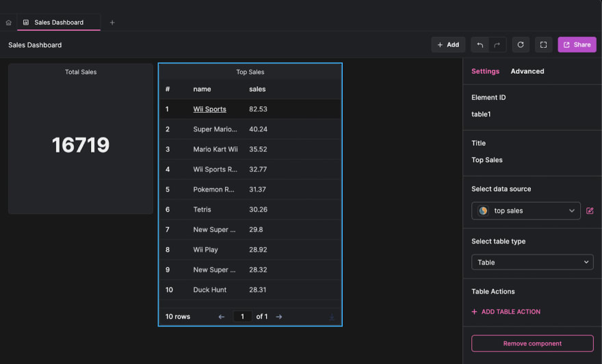Select the Mario Kart Wii cell

pos(215,149)
